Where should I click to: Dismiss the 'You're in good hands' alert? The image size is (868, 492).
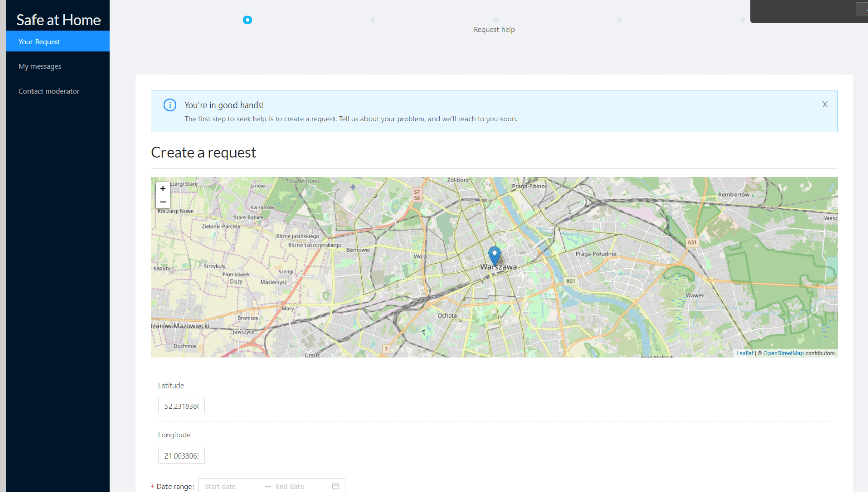pos(825,104)
